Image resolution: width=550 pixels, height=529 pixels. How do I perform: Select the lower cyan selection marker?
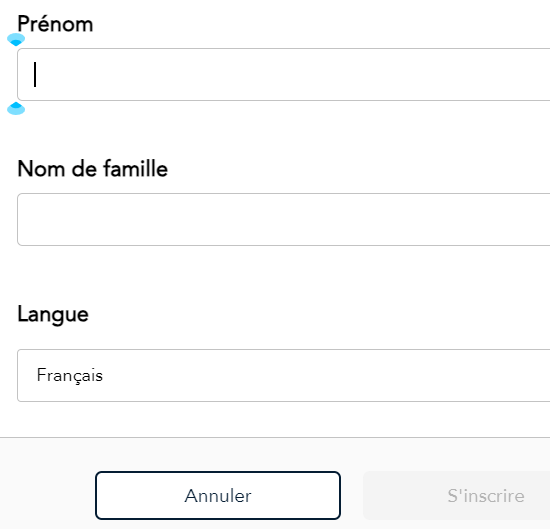(x=16, y=108)
